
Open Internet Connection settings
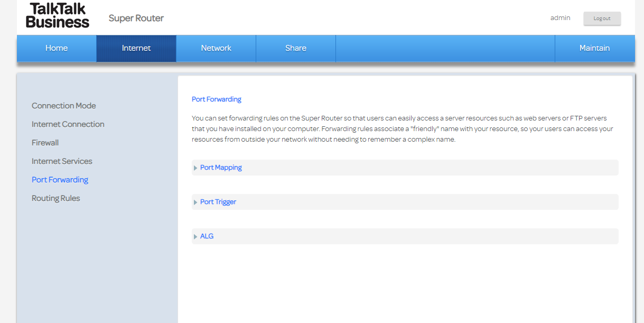68,124
